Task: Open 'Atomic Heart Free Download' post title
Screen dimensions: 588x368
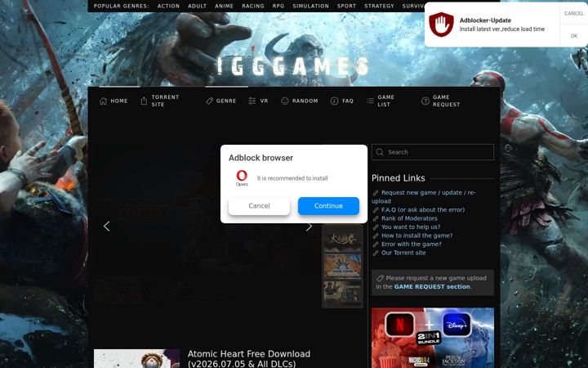Action: pos(249,359)
